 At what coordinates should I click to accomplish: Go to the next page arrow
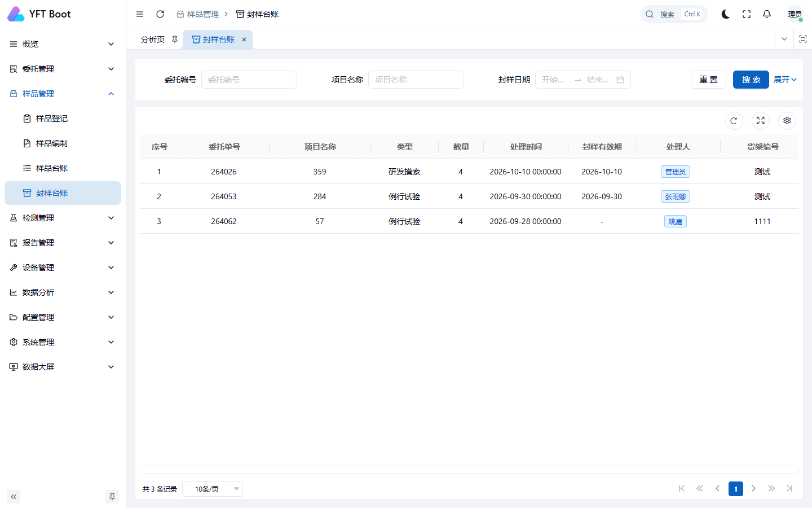[753, 489]
